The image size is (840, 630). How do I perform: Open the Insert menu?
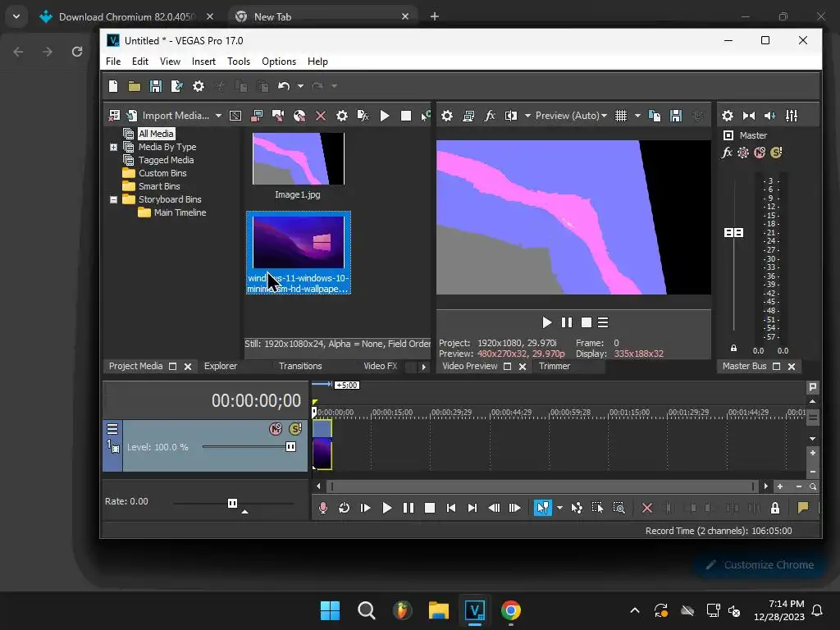point(203,62)
